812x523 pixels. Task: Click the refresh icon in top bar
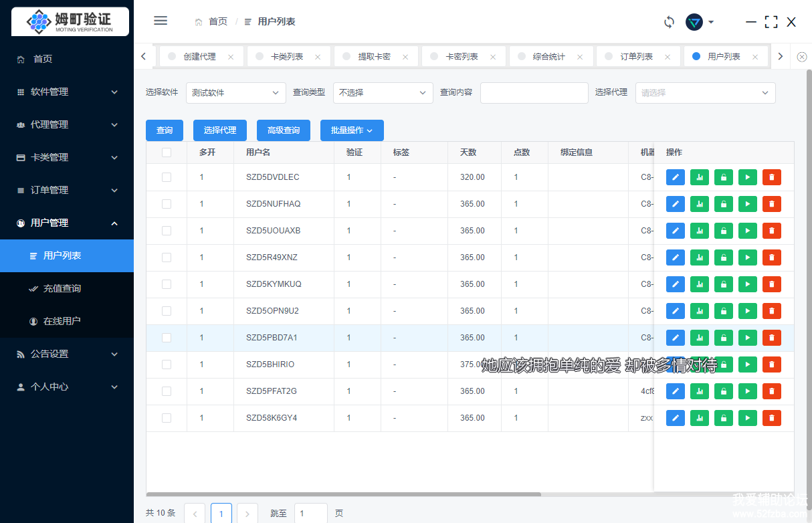669,22
